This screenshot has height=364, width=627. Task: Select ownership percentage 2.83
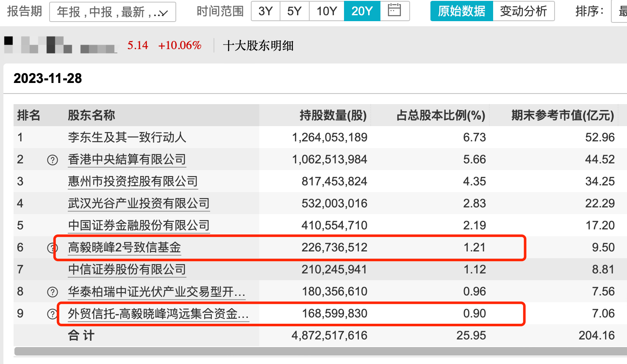coord(474,203)
